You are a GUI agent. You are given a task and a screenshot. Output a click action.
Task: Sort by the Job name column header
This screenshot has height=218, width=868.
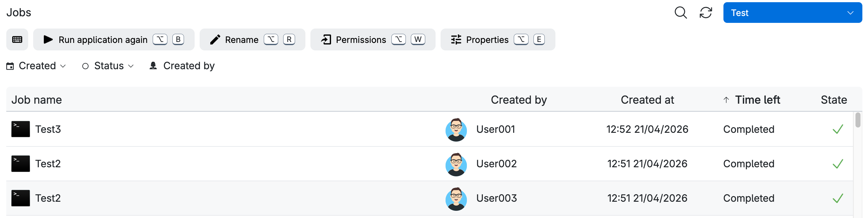coord(37,100)
